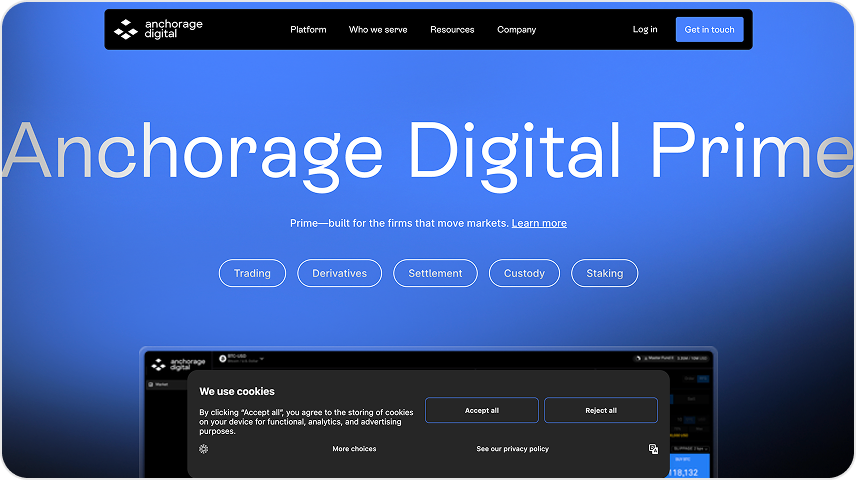This screenshot has width=856, height=480.
Task: Click the Log in link
Action: (645, 29)
